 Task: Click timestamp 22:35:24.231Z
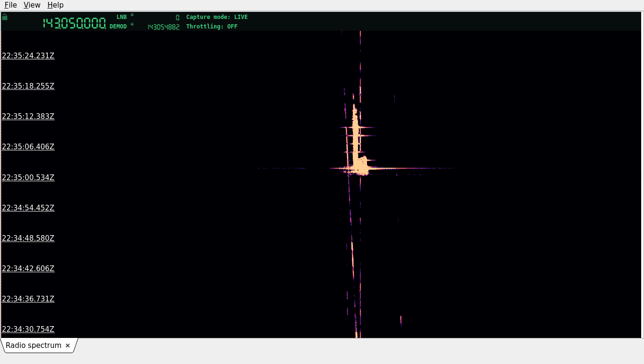pos(28,55)
